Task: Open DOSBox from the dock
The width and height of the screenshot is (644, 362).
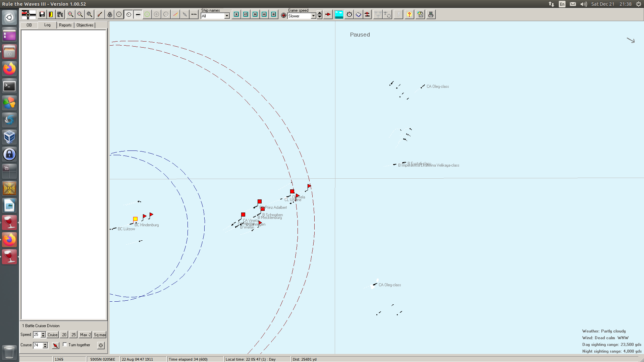Action: click(x=9, y=188)
